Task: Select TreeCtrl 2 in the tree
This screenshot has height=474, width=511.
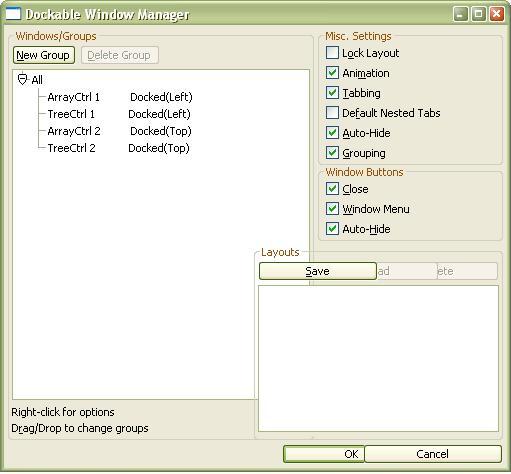Action: tap(71, 148)
